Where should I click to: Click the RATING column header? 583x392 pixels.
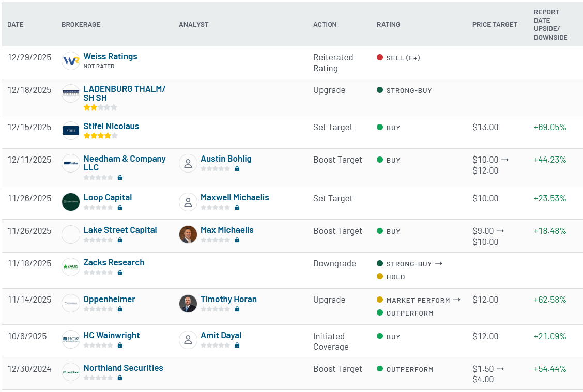(x=389, y=24)
